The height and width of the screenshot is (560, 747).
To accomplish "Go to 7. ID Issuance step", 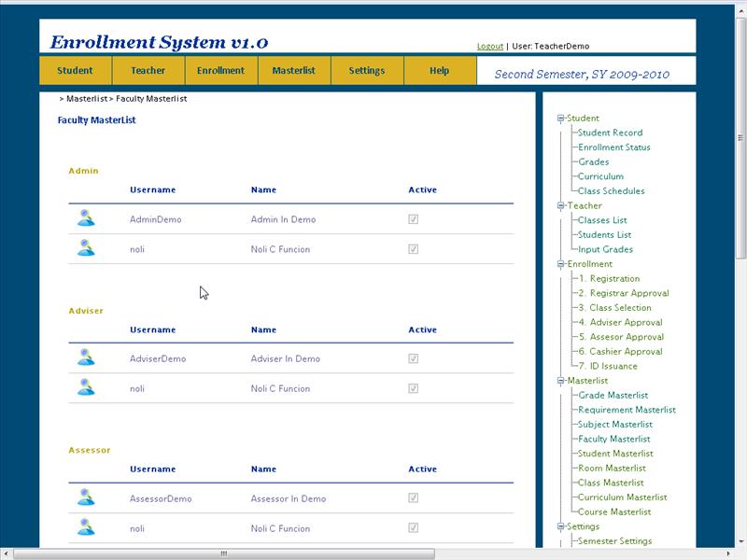I will [x=608, y=366].
